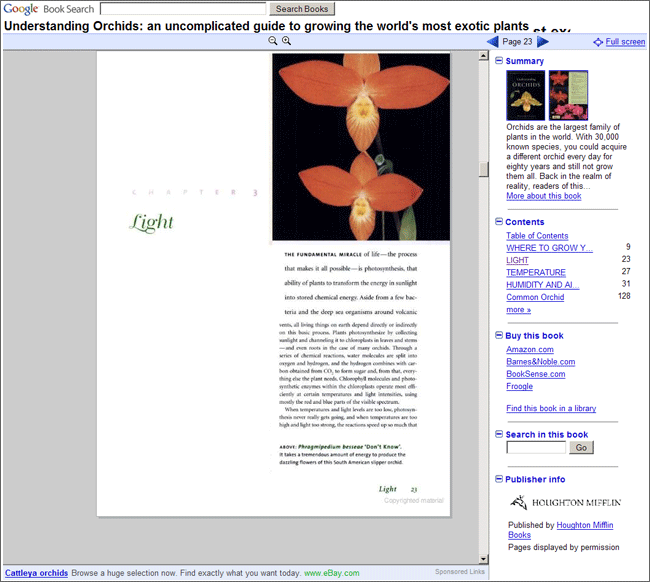
Task: Collapse the Publisher info section
Action: point(499,479)
